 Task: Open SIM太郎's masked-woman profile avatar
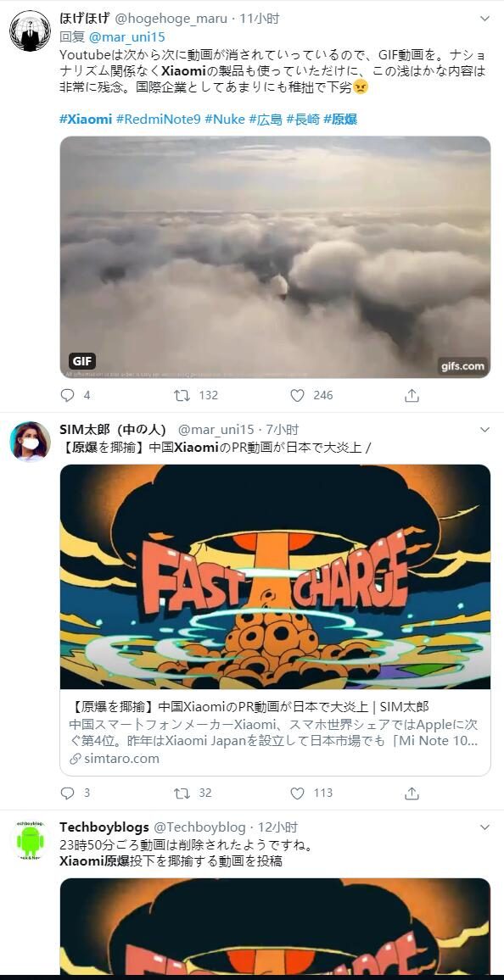coord(30,441)
